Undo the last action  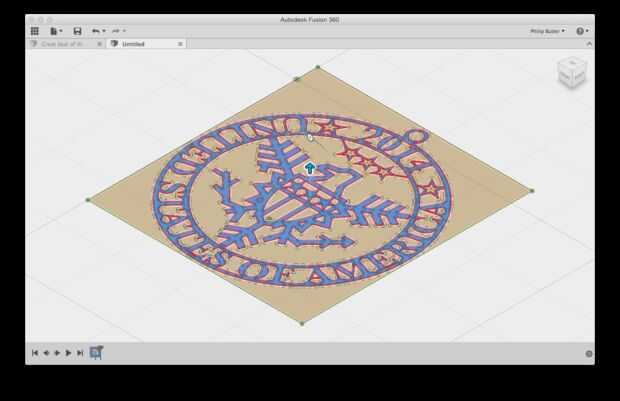pyautogui.click(x=96, y=31)
